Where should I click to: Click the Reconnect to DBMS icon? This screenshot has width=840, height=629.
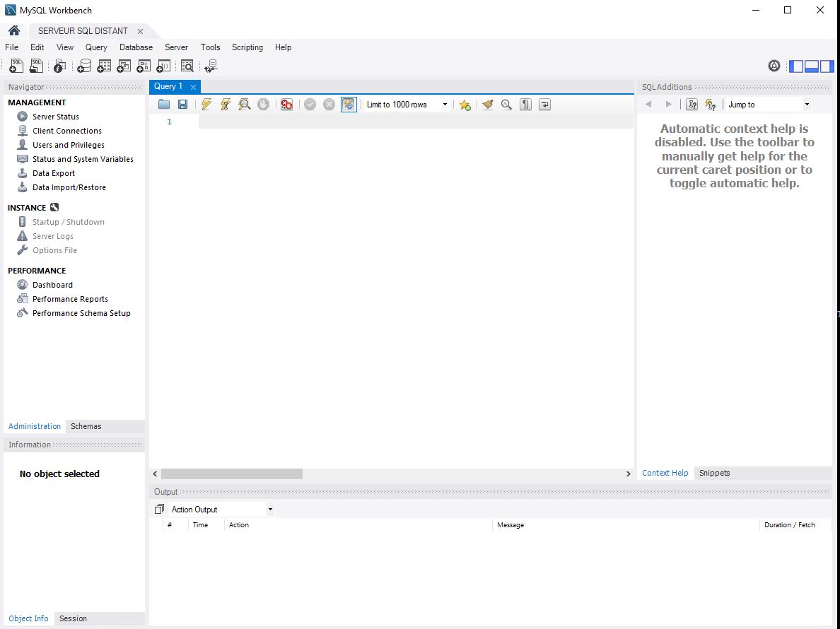pos(211,65)
